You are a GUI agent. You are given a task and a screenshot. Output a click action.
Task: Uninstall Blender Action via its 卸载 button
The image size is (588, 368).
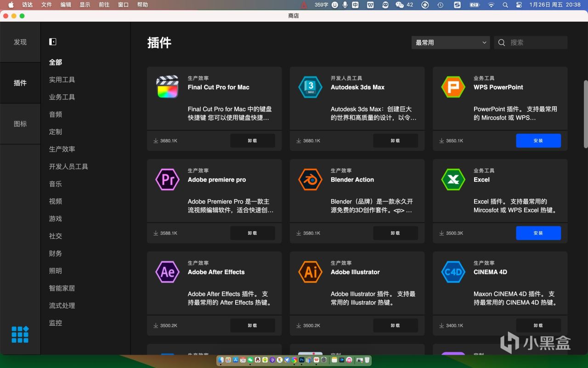point(396,233)
